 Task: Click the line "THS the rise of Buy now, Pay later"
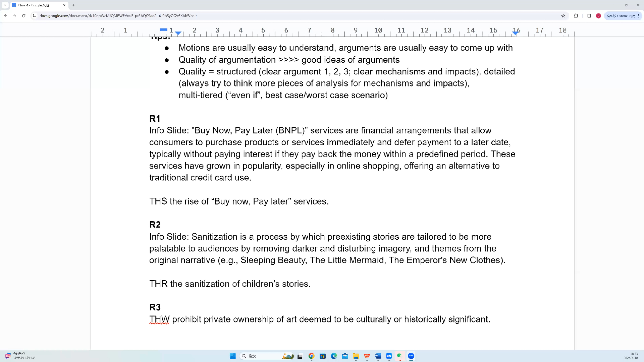tap(239, 201)
